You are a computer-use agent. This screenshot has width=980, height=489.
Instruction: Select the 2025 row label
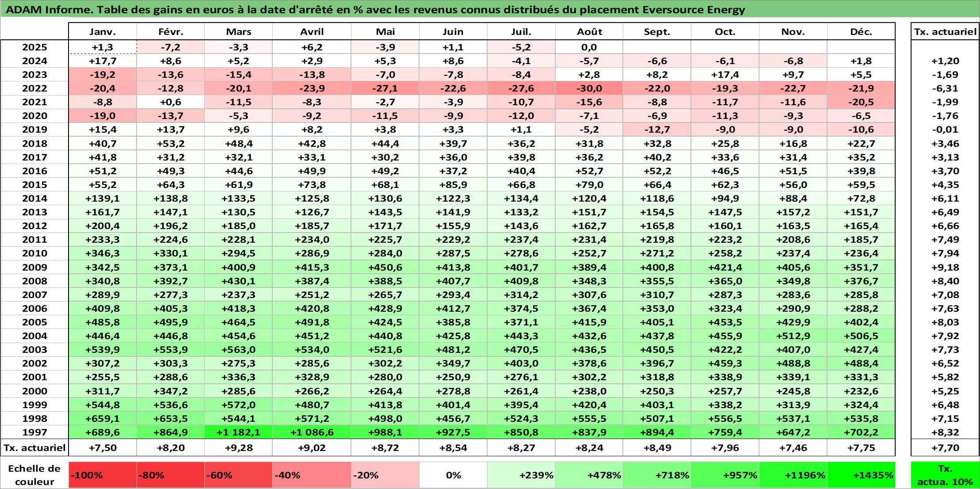click(34, 47)
